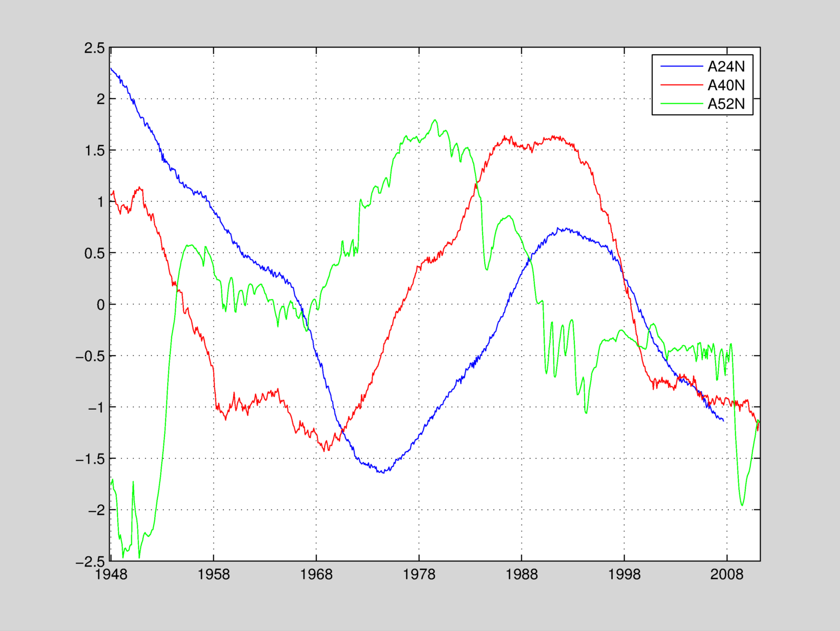This screenshot has height=631, width=840.
Task: Click the 0 y-axis tick label
Action: 101,305
